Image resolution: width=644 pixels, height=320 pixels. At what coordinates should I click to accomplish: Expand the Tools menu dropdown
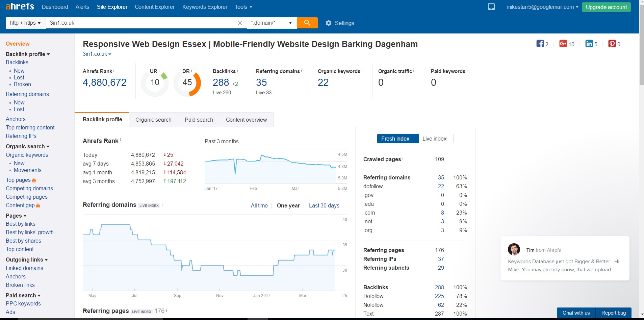pyautogui.click(x=243, y=7)
